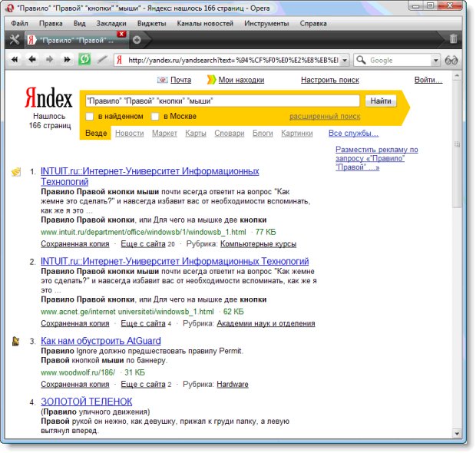Click the icon beside result 1
This screenshot has height=453, width=476.
[16, 171]
